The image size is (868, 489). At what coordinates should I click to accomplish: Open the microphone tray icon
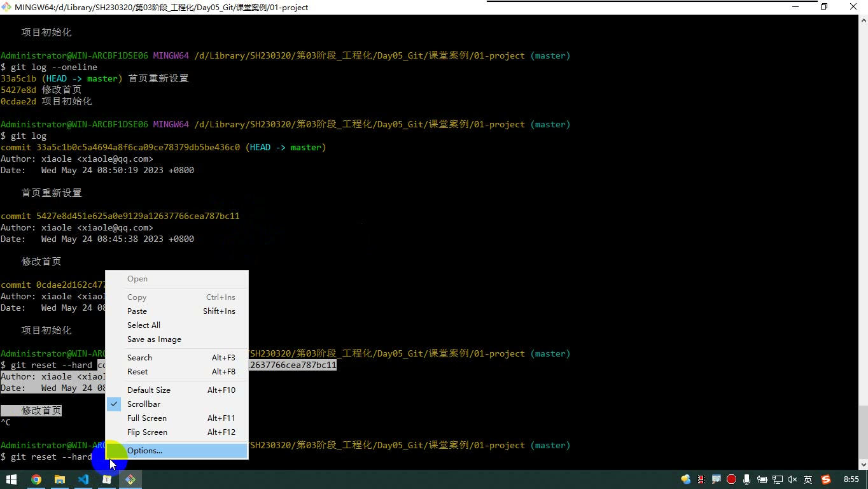click(746, 479)
